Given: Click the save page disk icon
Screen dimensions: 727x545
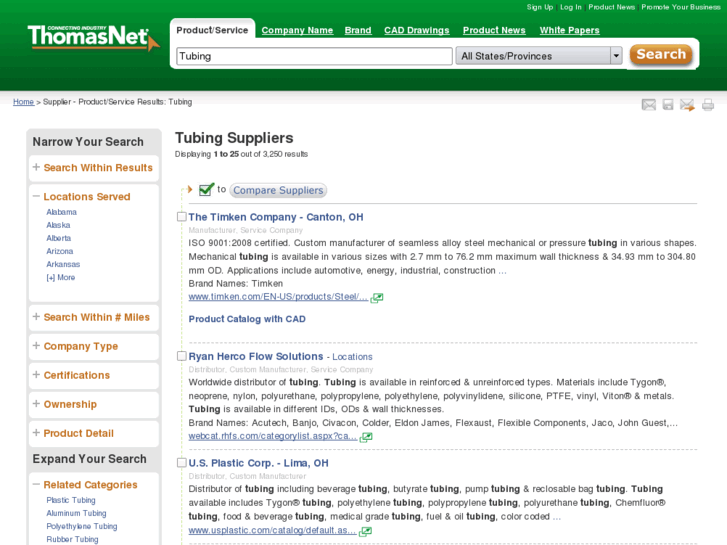Looking at the screenshot, I should click(x=668, y=105).
